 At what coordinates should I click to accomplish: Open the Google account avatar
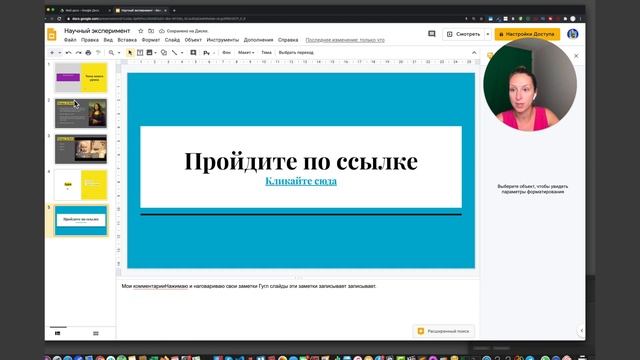(x=572, y=34)
